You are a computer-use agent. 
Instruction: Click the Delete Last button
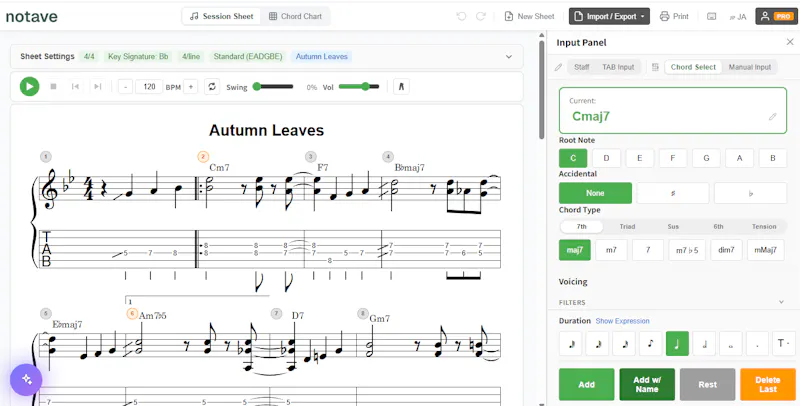coord(768,385)
